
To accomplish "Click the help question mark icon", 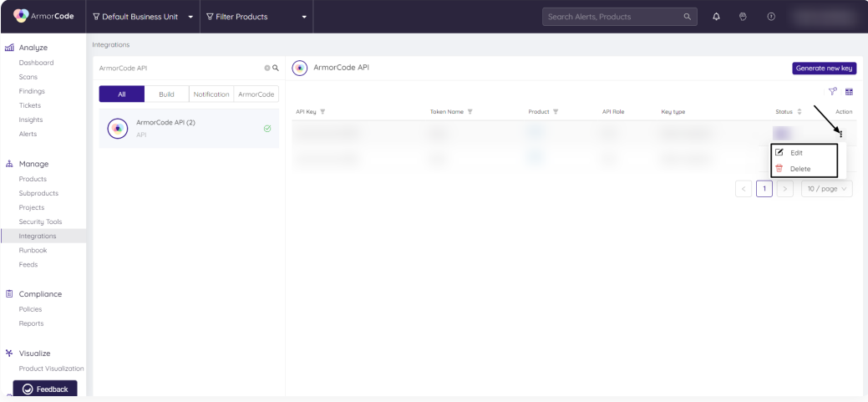I will click(770, 17).
